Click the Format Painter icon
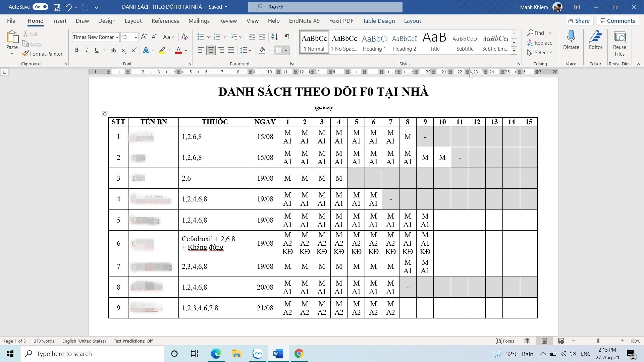 click(x=26, y=54)
